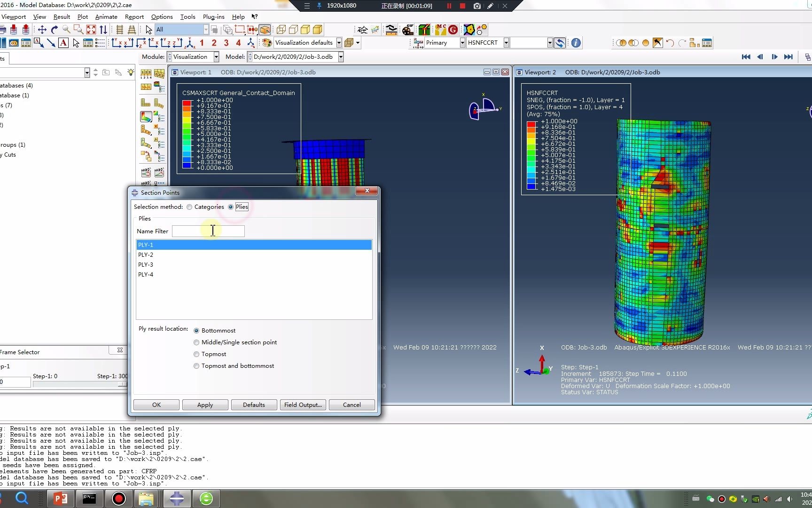The image size is (812, 508).
Task: Click the Auto-Fit View icon
Action: click(x=91, y=30)
